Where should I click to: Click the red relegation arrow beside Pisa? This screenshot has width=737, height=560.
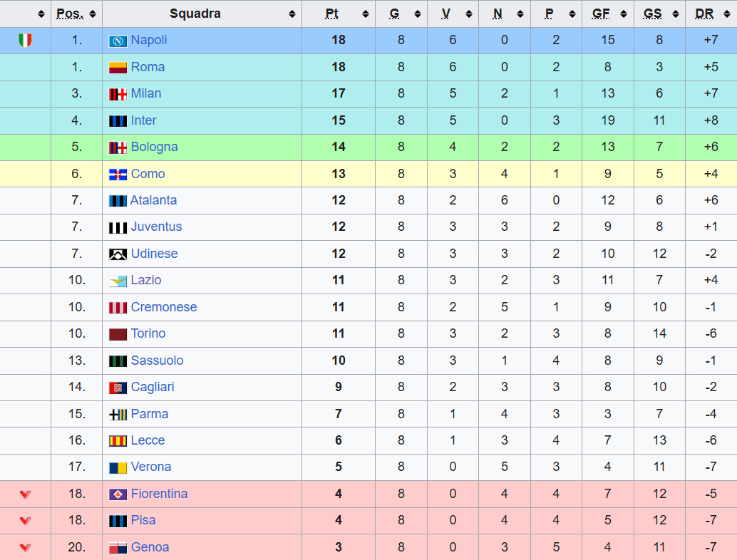(x=25, y=521)
